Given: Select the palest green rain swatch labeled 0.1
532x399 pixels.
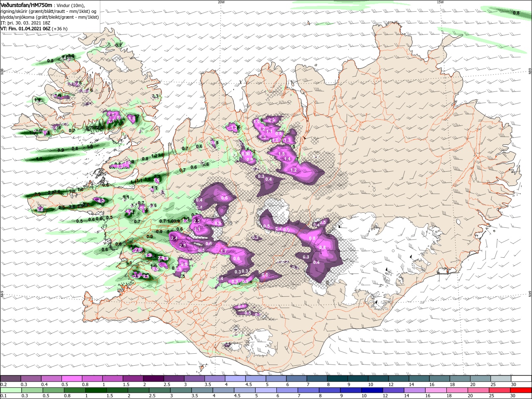Looking at the screenshot, I should point(10,390).
